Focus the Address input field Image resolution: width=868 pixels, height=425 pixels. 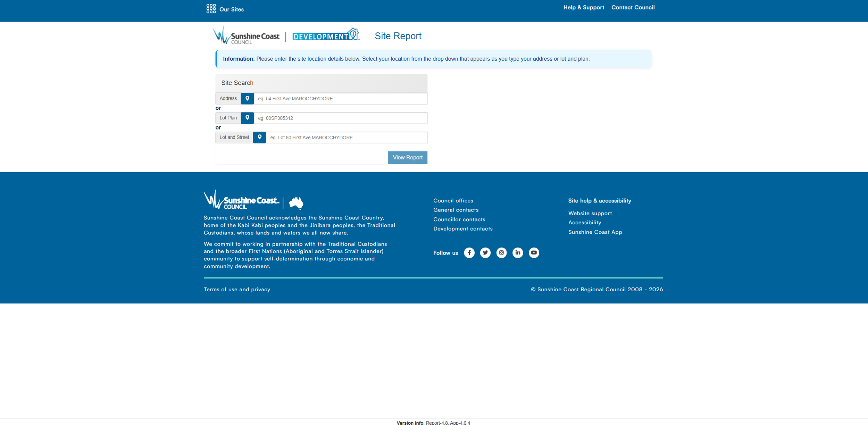pos(341,99)
